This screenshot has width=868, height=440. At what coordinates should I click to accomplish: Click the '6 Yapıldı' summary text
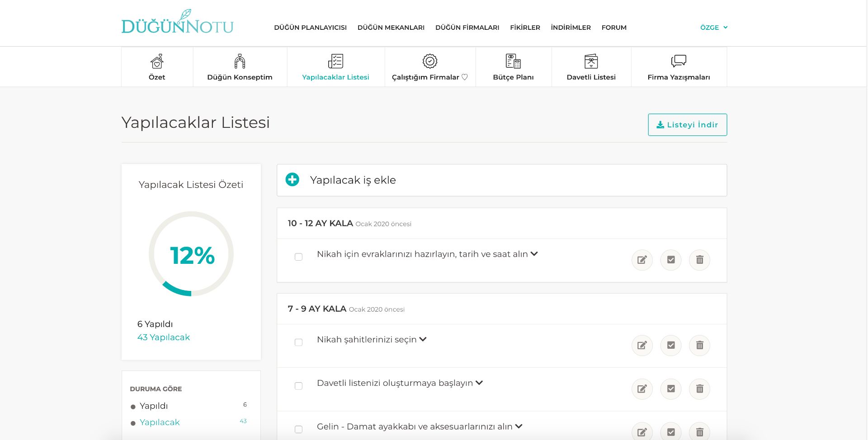155,324
